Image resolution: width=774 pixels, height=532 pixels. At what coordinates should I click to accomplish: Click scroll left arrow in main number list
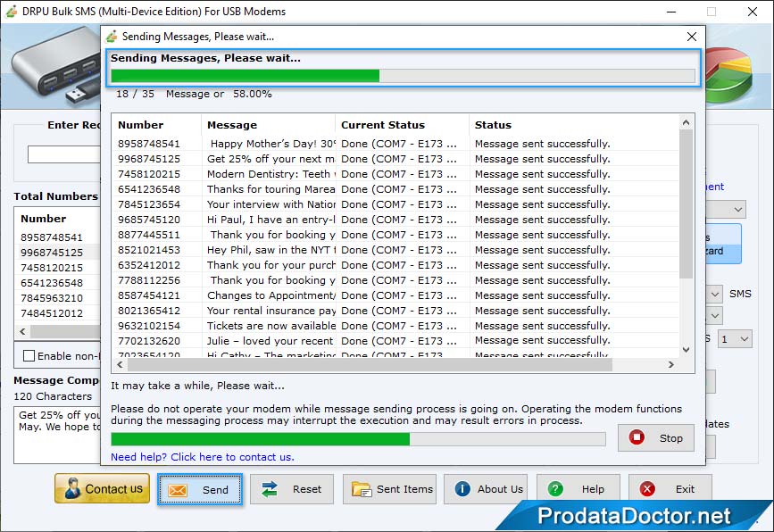click(x=22, y=332)
